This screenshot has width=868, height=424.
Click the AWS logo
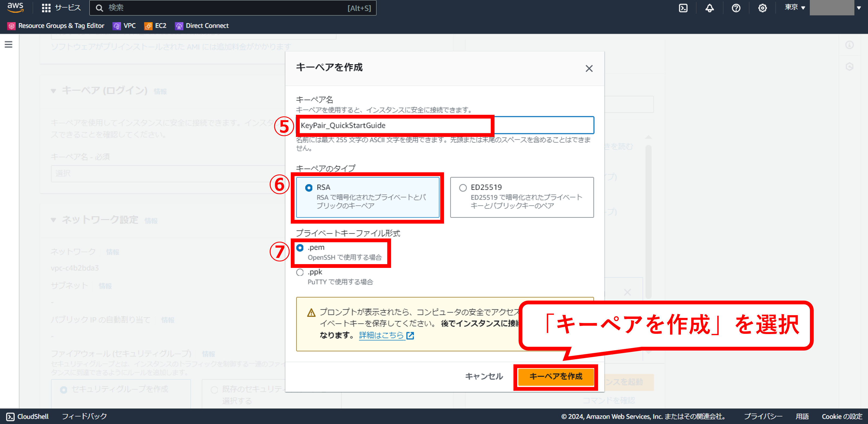tap(15, 7)
